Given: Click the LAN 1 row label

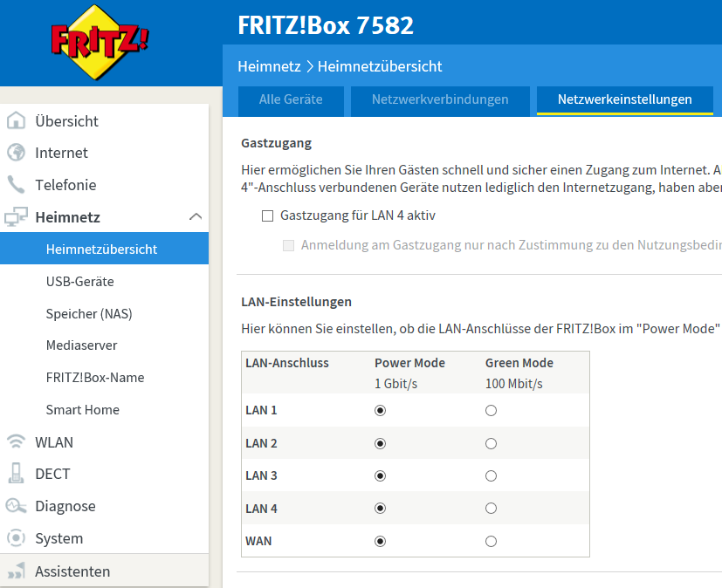Looking at the screenshot, I should [261, 410].
